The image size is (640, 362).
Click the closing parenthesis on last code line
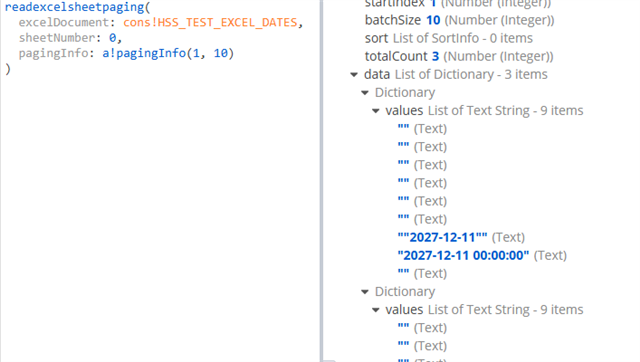(x=8, y=69)
